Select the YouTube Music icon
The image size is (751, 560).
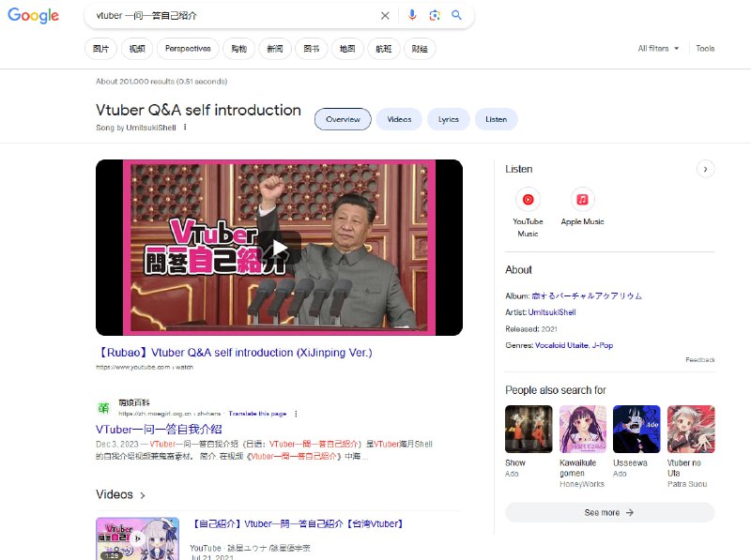(x=528, y=199)
